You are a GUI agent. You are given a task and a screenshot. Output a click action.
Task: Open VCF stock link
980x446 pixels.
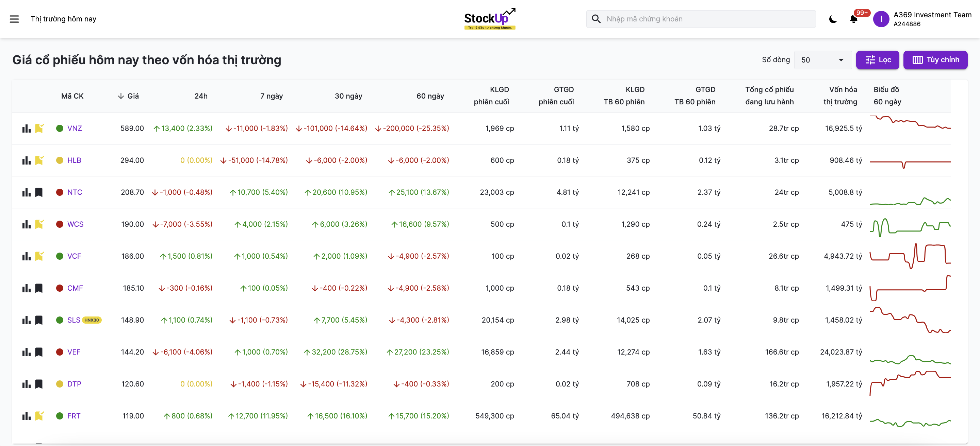74,256
